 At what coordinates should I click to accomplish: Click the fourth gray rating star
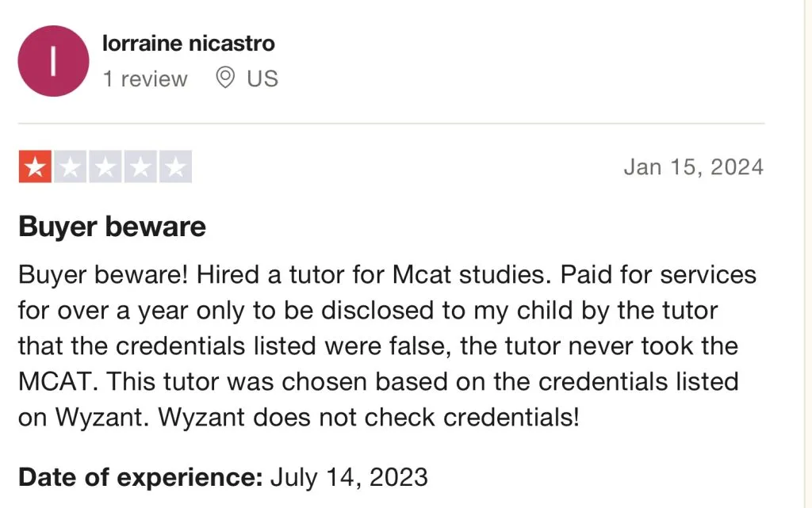coord(140,167)
